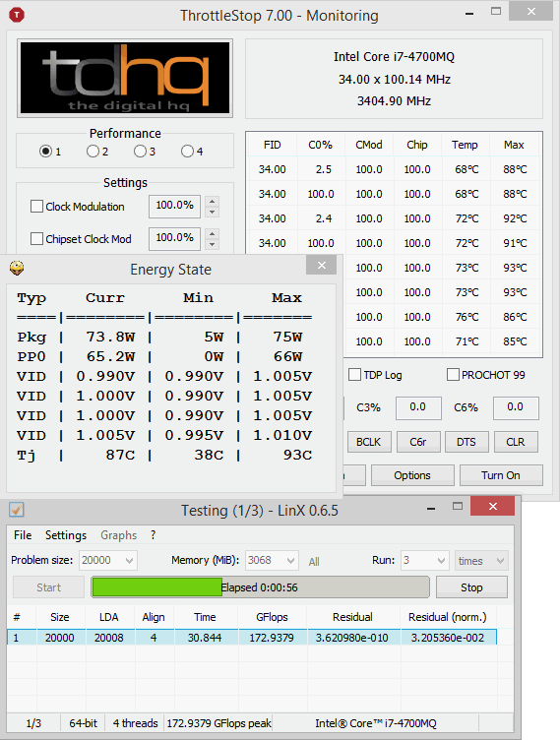Enable the Clock Modulation checkbox
The width and height of the screenshot is (560, 740).
[36, 207]
